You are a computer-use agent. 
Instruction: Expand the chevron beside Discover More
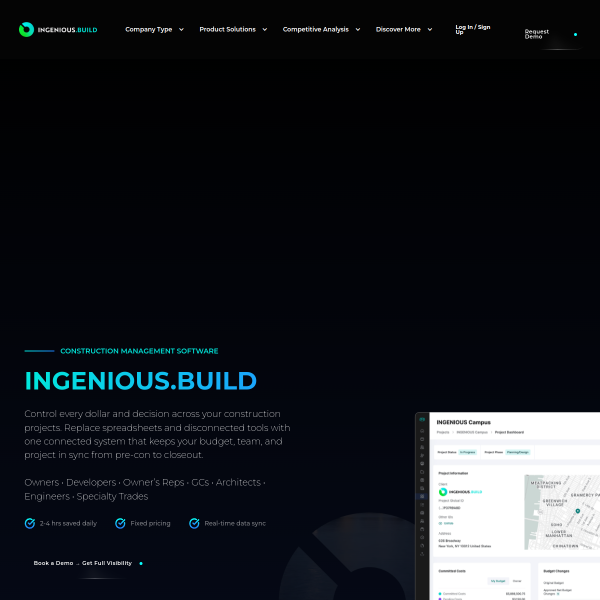coord(430,29)
